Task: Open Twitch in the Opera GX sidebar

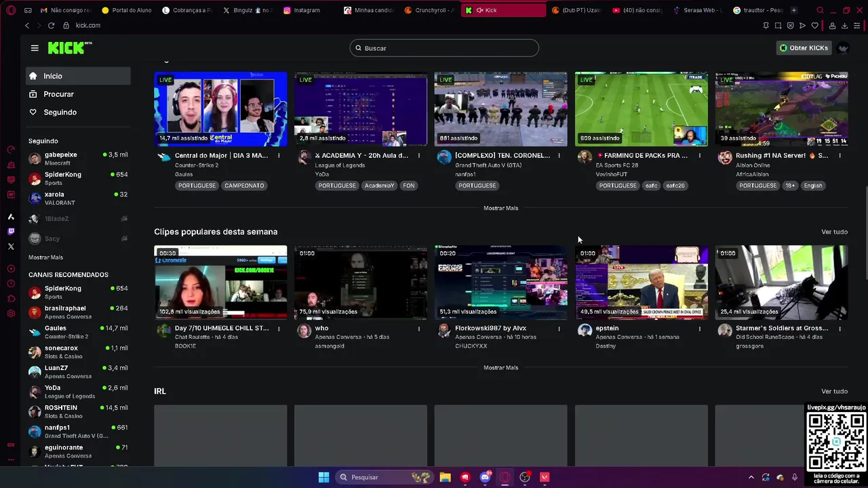Action: pos(11,231)
